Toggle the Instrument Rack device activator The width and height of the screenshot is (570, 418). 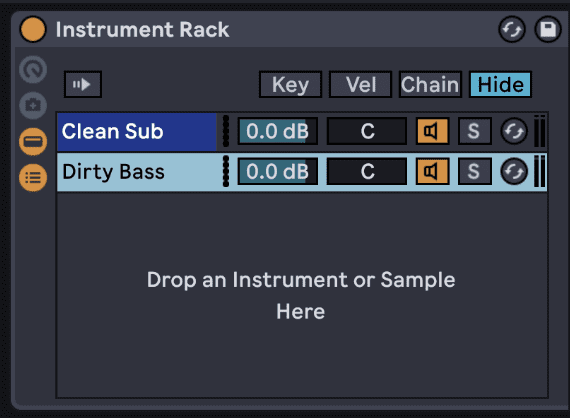[x=33, y=29]
